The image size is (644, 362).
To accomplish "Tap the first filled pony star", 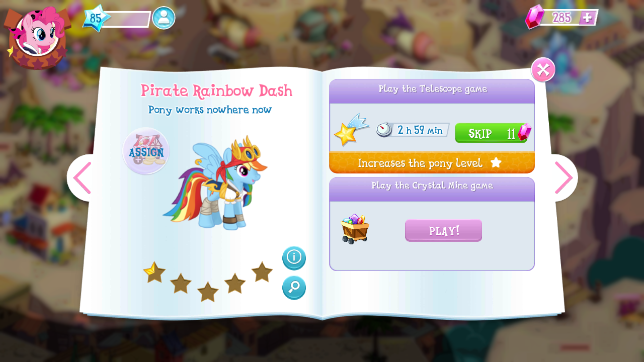I will [x=154, y=272].
